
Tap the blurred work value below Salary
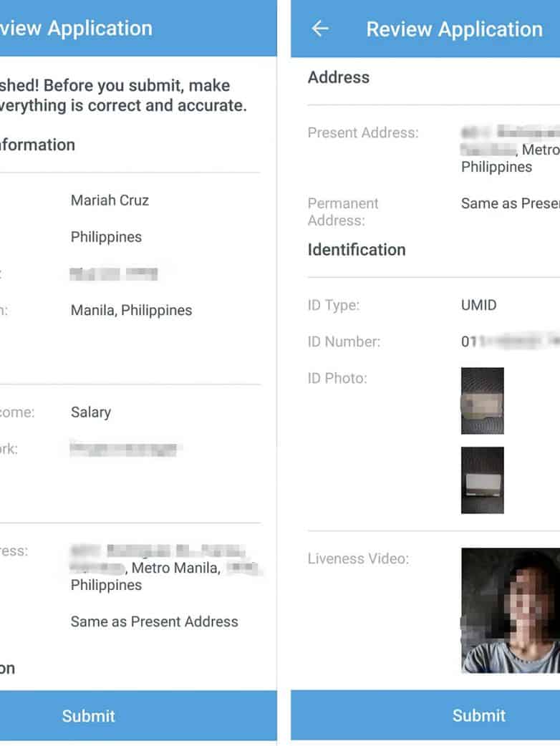(124, 450)
